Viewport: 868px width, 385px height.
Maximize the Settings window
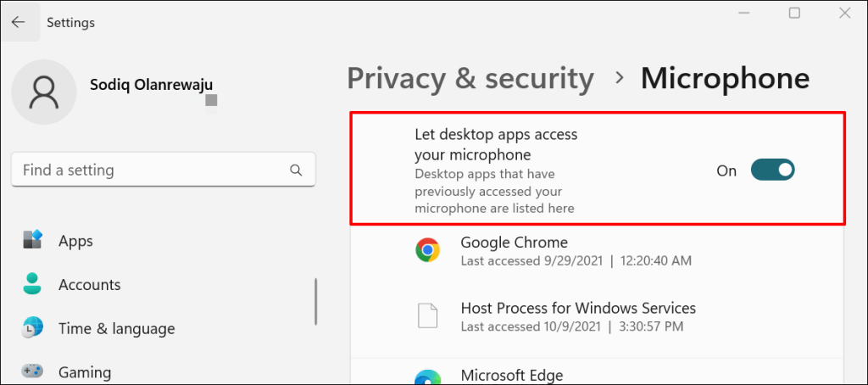(x=794, y=14)
